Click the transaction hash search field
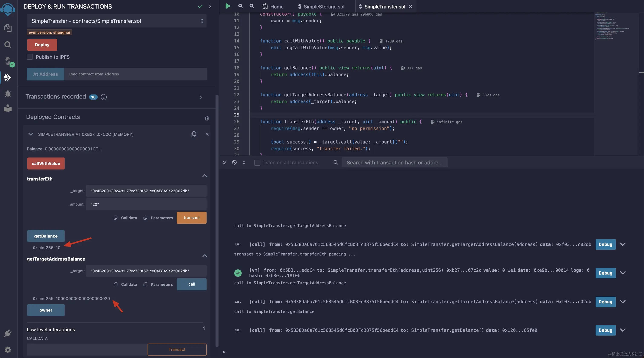This screenshot has height=358, width=644. click(394, 162)
